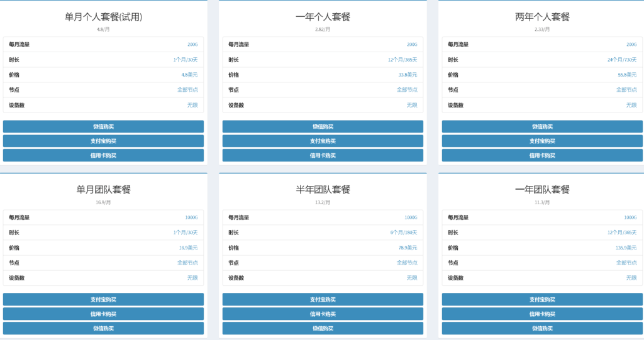The width and height of the screenshot is (644, 340).
Task: Click the 单月团队套餐 heading
Action: [104, 190]
